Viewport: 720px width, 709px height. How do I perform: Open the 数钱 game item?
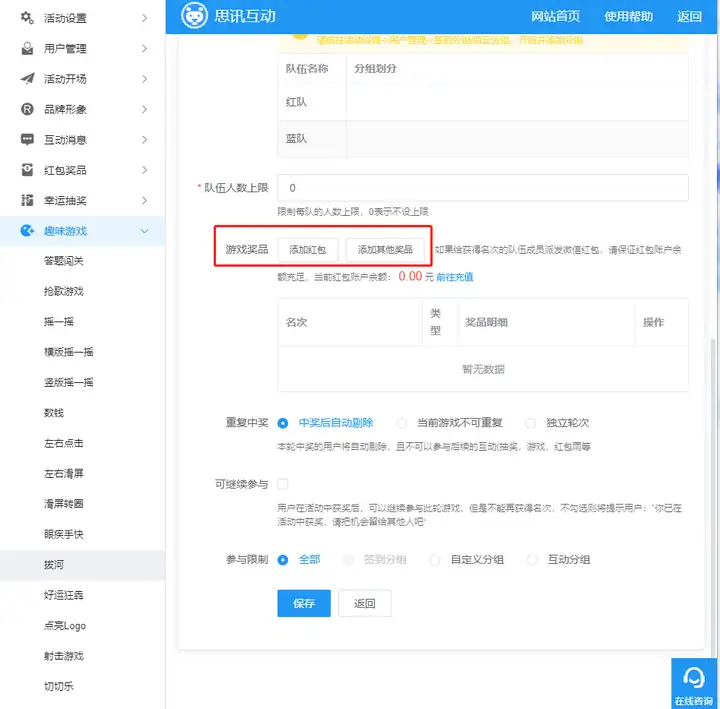(54, 413)
